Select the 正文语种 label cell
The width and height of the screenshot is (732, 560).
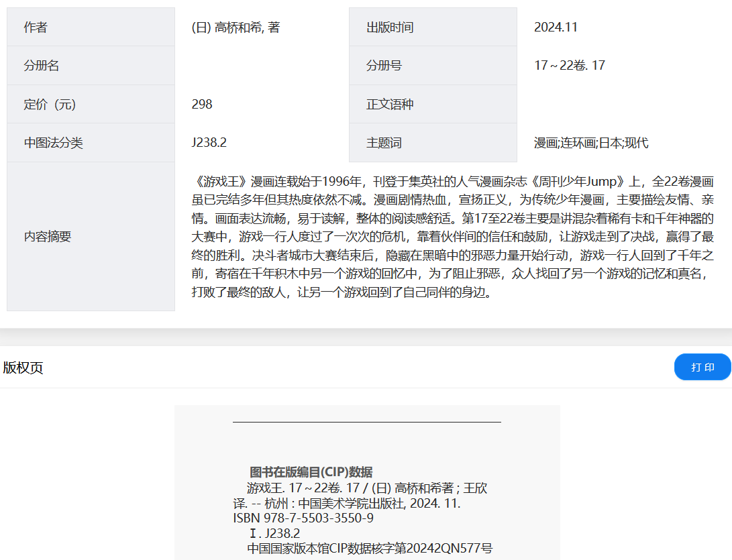pos(433,104)
